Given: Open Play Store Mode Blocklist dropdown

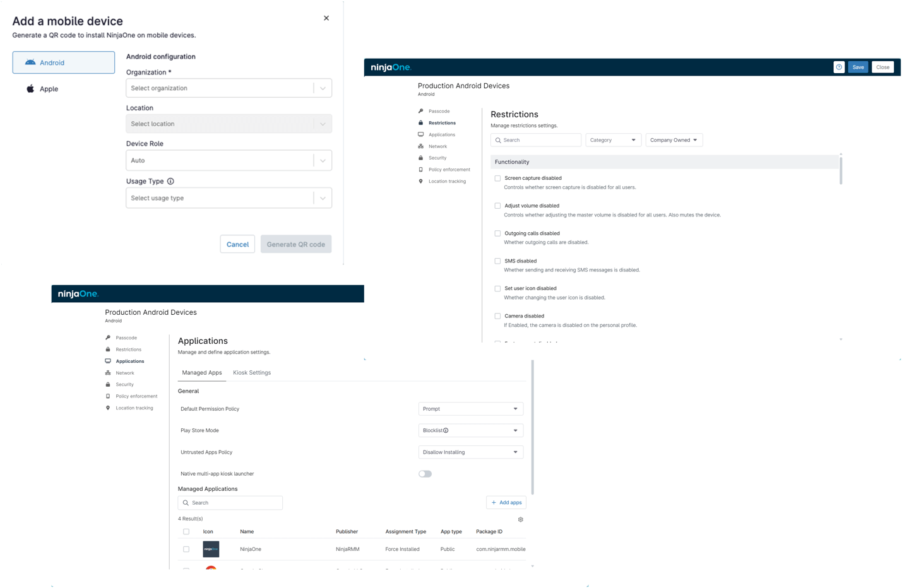Looking at the screenshot, I should (x=471, y=430).
